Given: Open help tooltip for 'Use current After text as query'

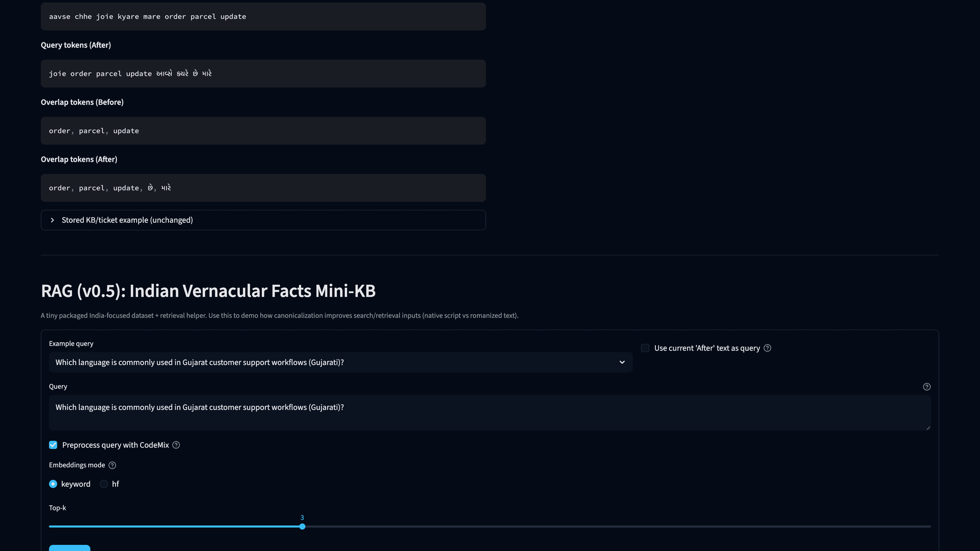Looking at the screenshot, I should (x=767, y=348).
